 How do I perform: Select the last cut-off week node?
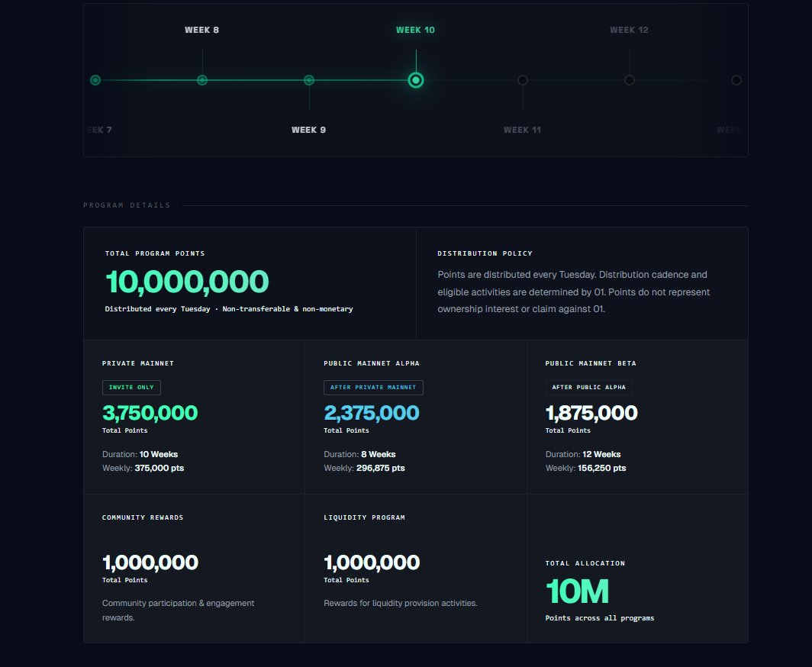point(736,80)
